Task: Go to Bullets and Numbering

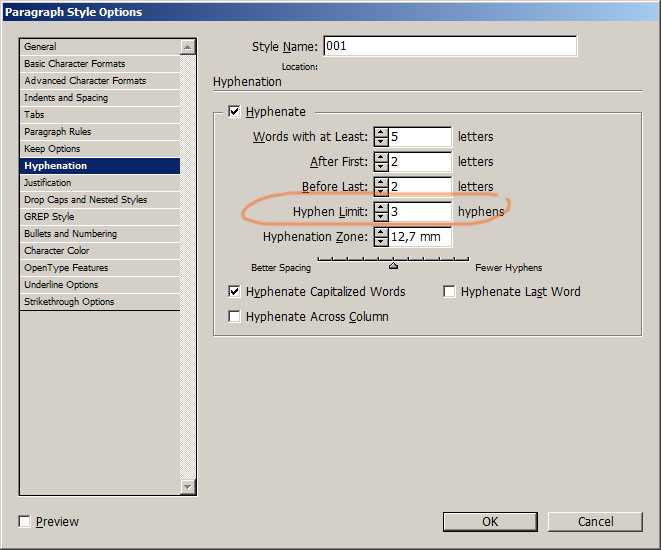Action: pyautogui.click(x=100, y=233)
